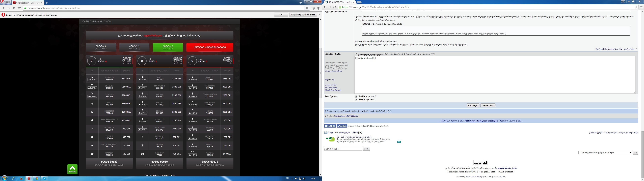Open Skype from the Windows taskbar
This screenshot has width=644, height=181.
click(x=44, y=178)
